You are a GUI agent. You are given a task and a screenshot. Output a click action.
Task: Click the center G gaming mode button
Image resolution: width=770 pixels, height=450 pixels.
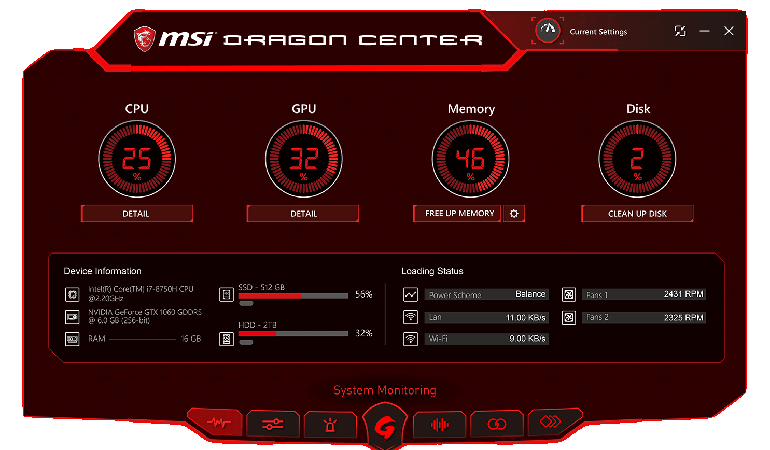[x=385, y=427]
